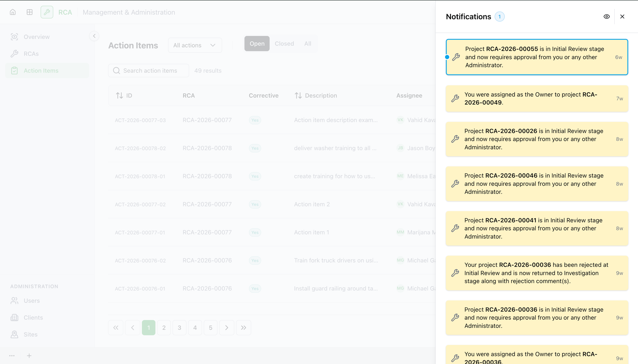Select Action Items in the sidebar
Viewport: 638px width, 364px height.
click(47, 71)
